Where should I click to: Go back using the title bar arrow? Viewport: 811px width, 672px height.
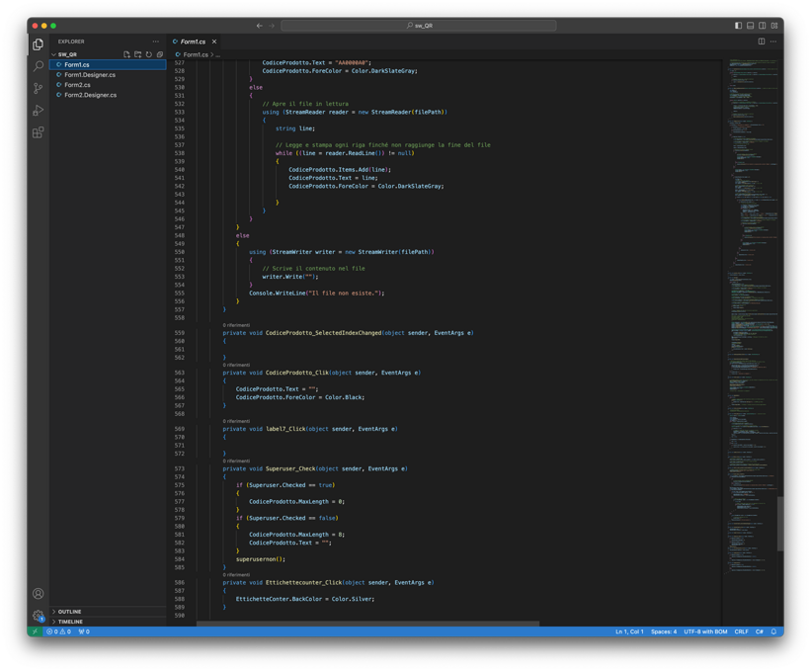[x=259, y=26]
